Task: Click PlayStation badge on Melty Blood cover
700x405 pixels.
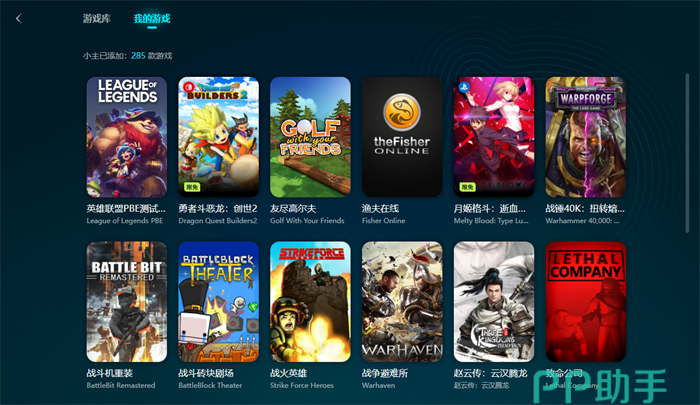Action: (x=463, y=87)
